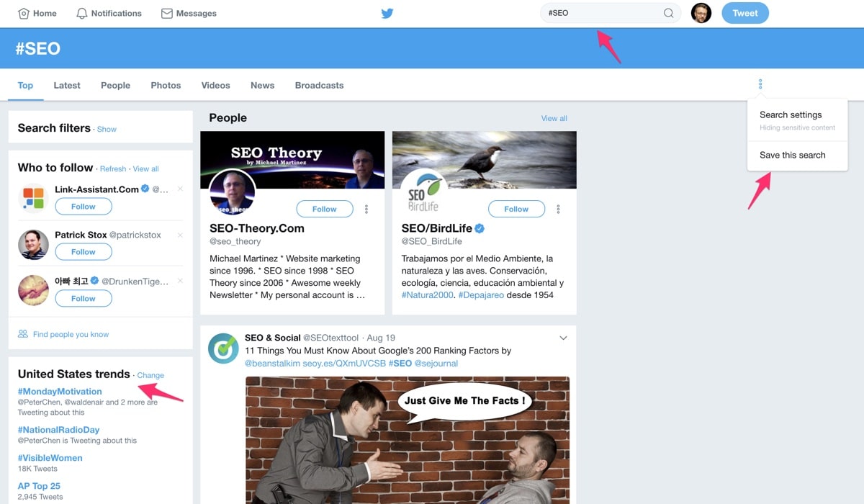Click the search magnifier icon

pos(668,13)
